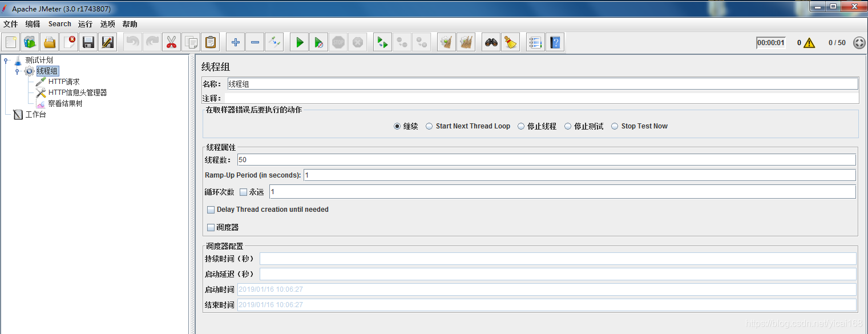Viewport: 868px width, 334px height.
Task: Click Start no pauses icon
Action: [319, 42]
